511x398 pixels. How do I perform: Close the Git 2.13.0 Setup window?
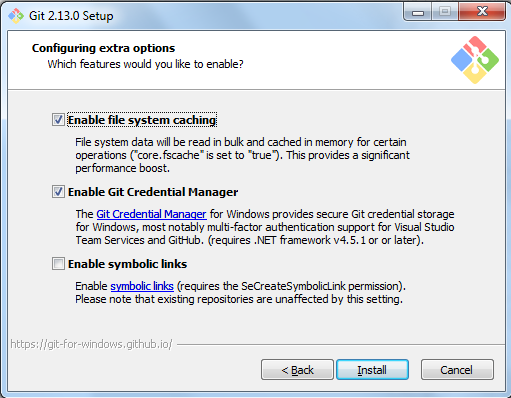coord(482,12)
